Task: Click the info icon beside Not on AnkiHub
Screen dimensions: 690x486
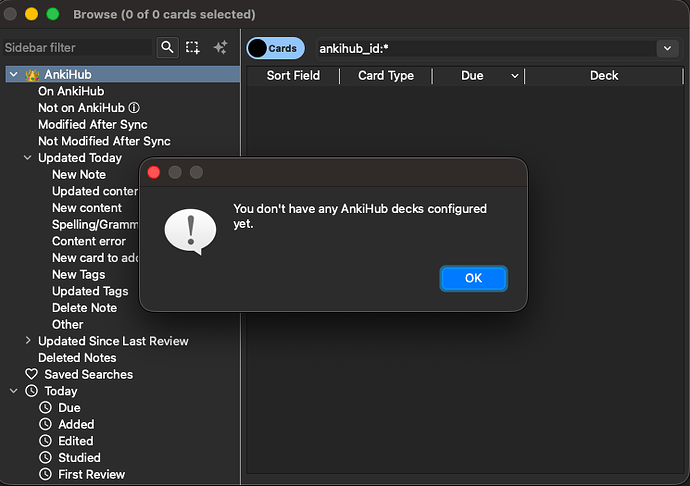Action: click(x=134, y=108)
